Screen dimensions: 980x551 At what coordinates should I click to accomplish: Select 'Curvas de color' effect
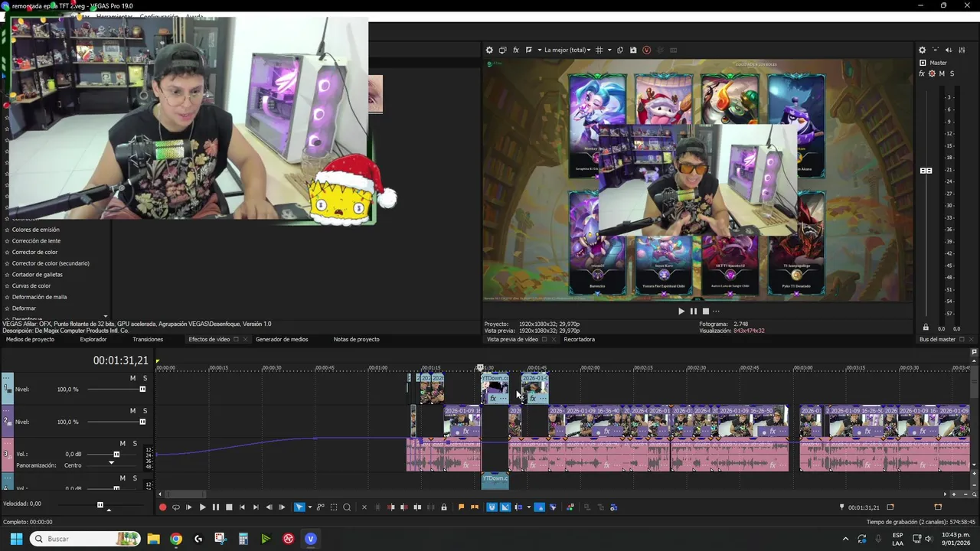[31, 285]
